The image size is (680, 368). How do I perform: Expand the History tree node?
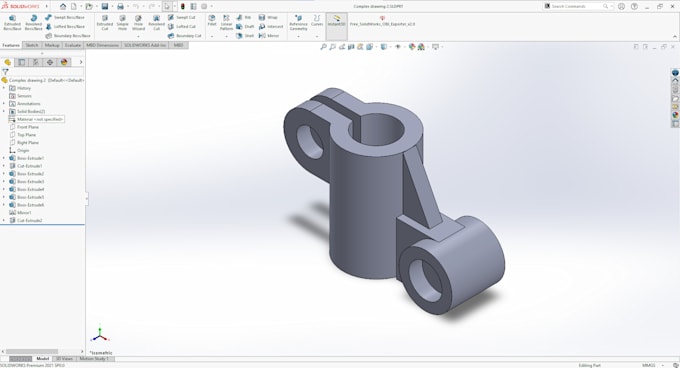pyautogui.click(x=4, y=88)
